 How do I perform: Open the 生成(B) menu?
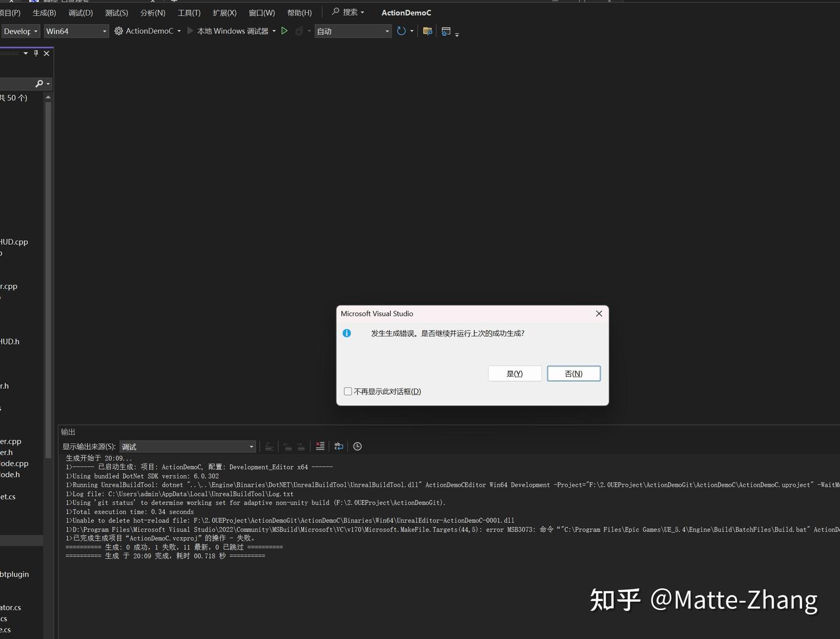(44, 12)
